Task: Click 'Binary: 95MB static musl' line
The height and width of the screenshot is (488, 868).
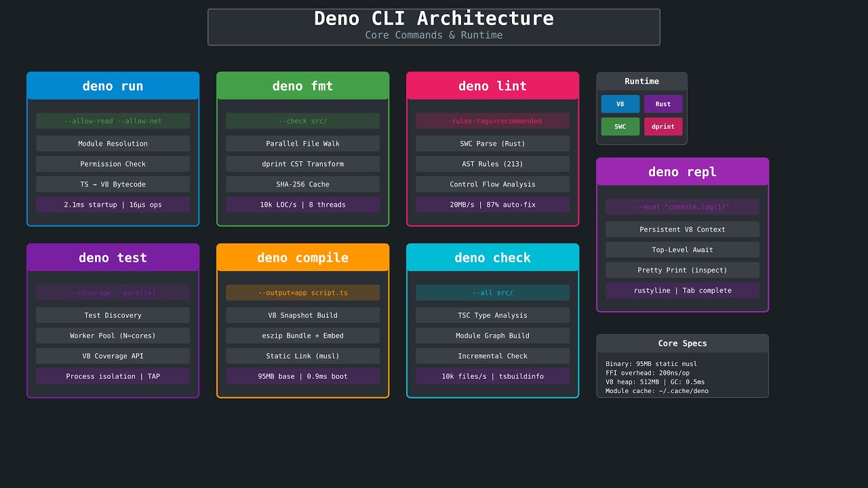Action: 651,364
